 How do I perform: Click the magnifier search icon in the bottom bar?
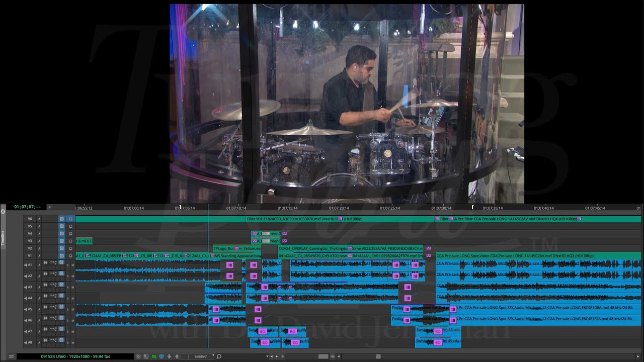[219, 356]
